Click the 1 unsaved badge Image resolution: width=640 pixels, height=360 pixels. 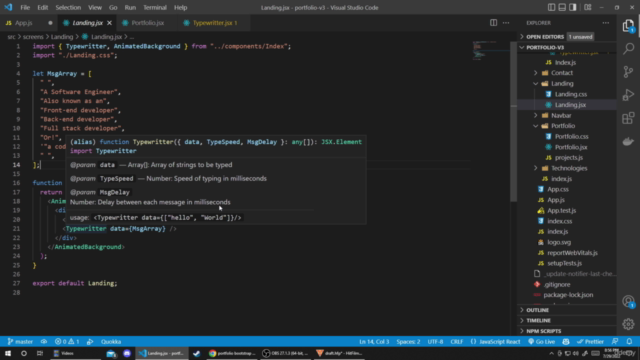580,37
